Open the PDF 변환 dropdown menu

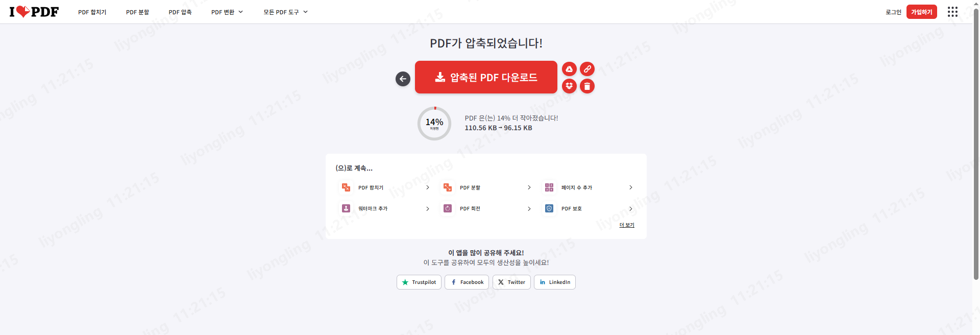coord(227,12)
